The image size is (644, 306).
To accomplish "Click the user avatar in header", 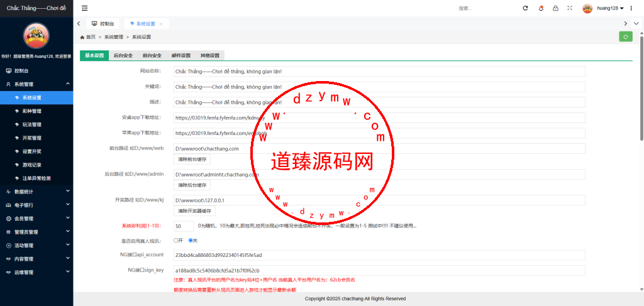I will (x=587, y=8).
